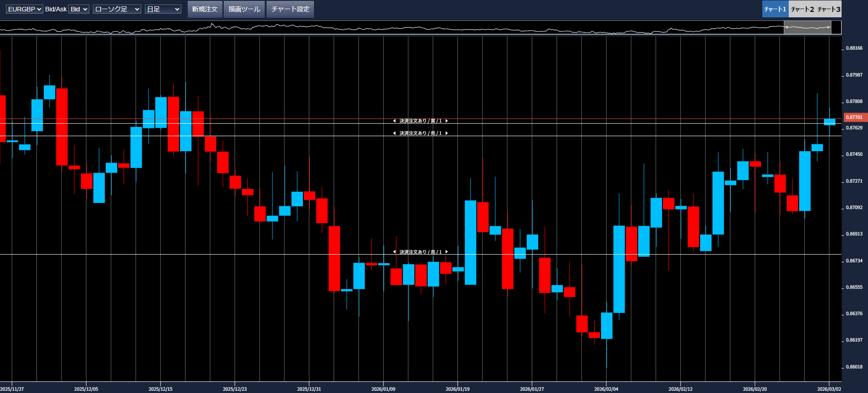Switch to the チャート3 tab

[x=828, y=9]
